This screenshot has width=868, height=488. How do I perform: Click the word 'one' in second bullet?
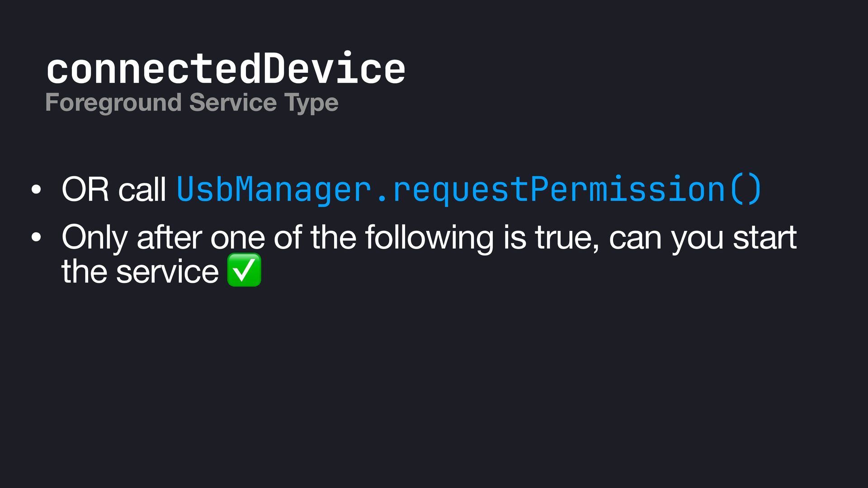click(x=237, y=239)
